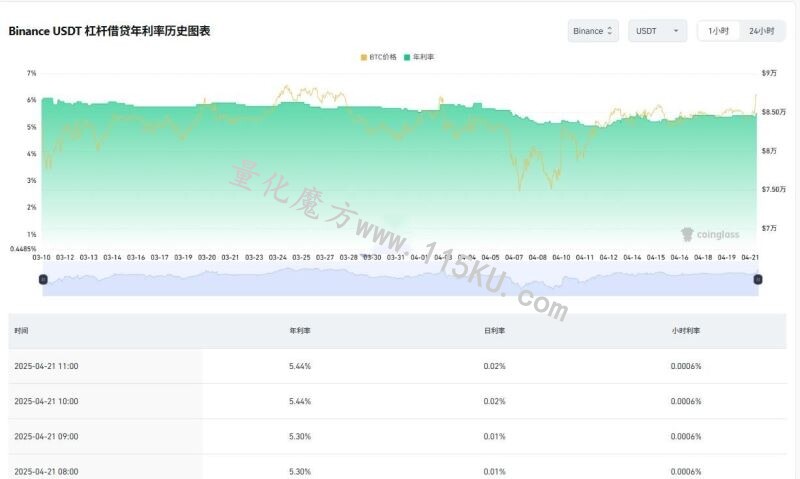Click the 0.01% daily rate for 09:00
This screenshot has height=479, width=800.
pyautogui.click(x=494, y=437)
